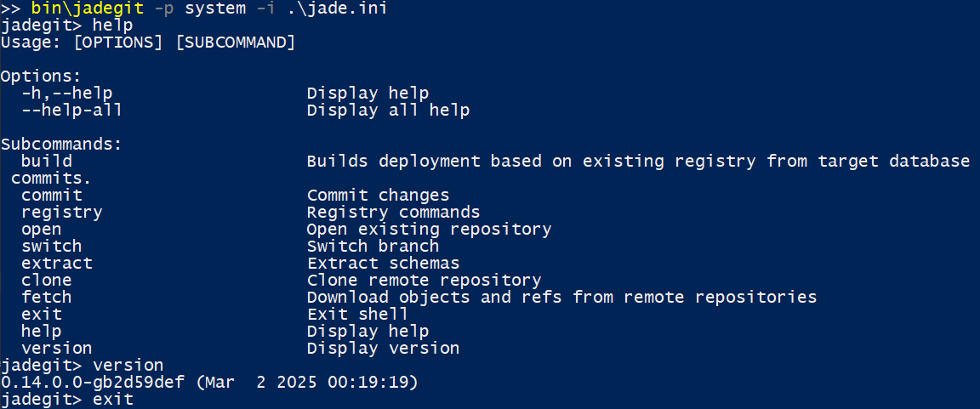Click the build subcommand name
The width and height of the screenshot is (980, 409).
tap(47, 162)
